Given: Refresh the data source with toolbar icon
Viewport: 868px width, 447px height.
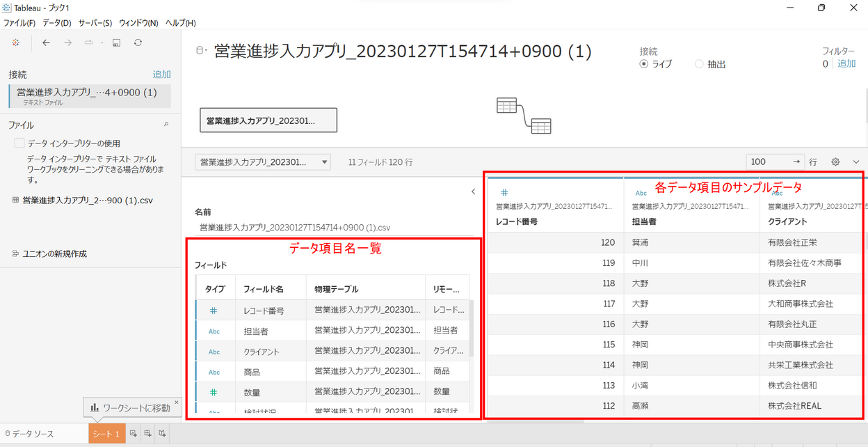Looking at the screenshot, I should (x=138, y=42).
